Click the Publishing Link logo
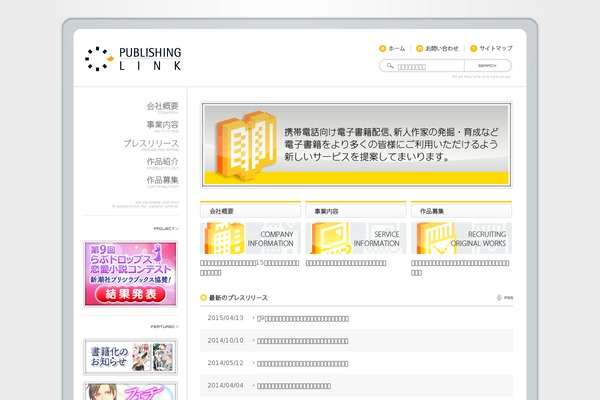This screenshot has width=600, height=400. point(133,59)
